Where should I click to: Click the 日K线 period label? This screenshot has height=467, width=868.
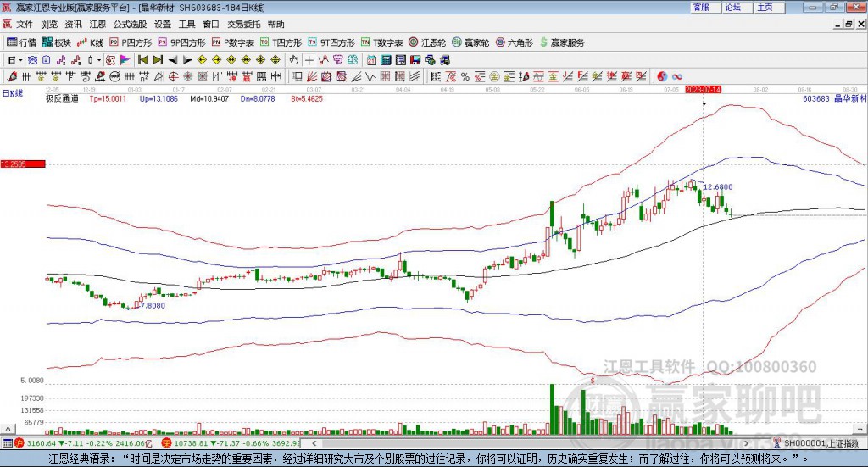click(x=12, y=93)
